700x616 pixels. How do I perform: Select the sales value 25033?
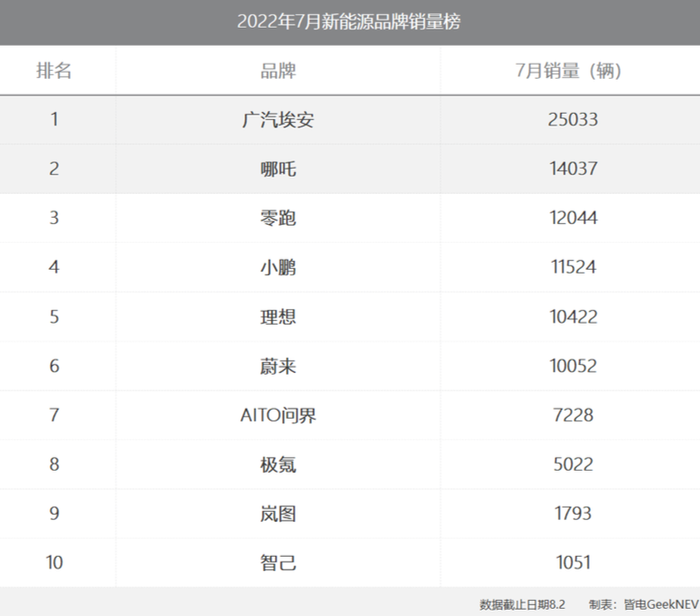[x=574, y=120]
